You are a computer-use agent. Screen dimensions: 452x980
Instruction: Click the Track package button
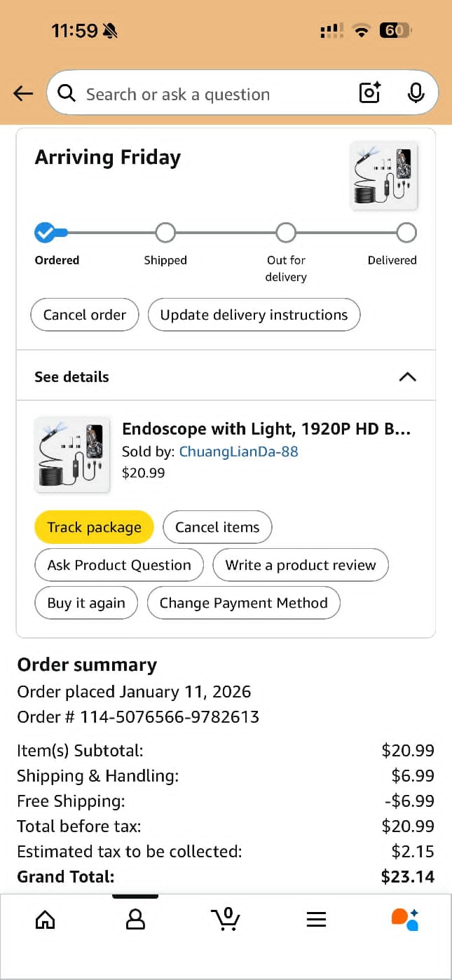[x=94, y=527]
